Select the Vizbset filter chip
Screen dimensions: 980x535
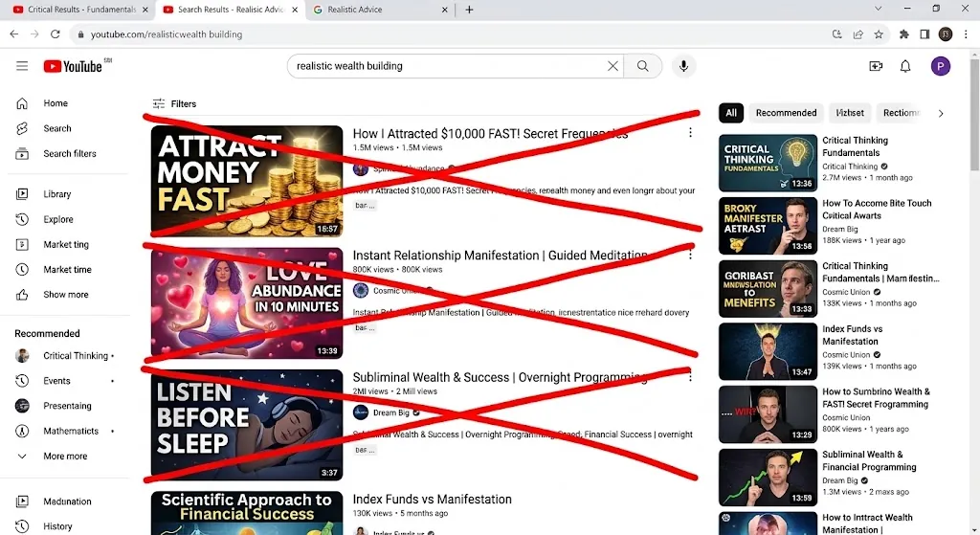click(x=850, y=113)
